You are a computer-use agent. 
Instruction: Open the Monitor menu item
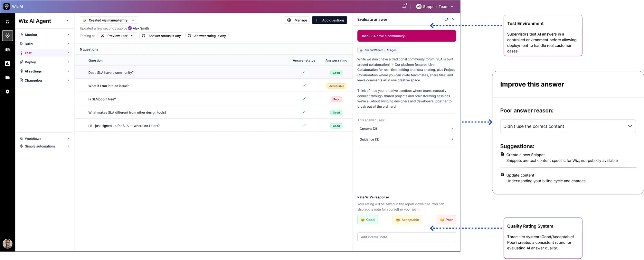click(x=44, y=35)
